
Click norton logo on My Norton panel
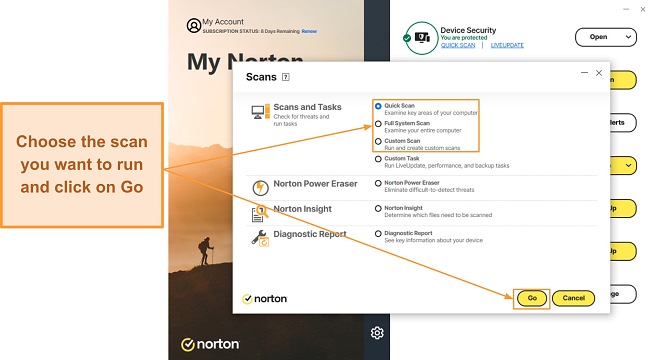[210, 344]
